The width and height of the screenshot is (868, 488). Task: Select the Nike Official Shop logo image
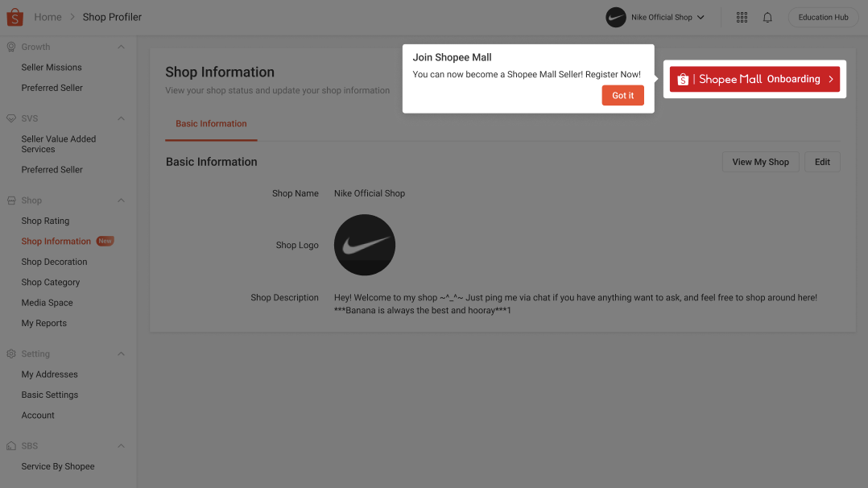click(364, 245)
